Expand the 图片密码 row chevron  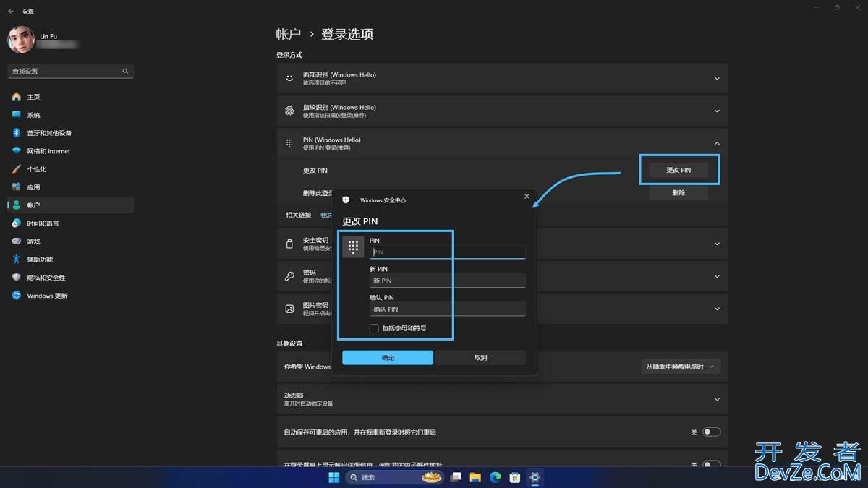click(x=717, y=309)
